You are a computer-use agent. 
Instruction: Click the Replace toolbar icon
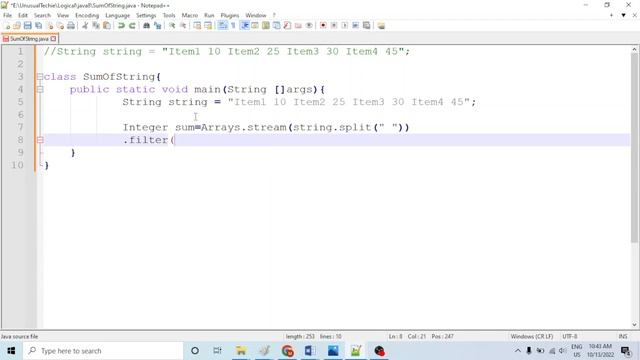(x=157, y=26)
